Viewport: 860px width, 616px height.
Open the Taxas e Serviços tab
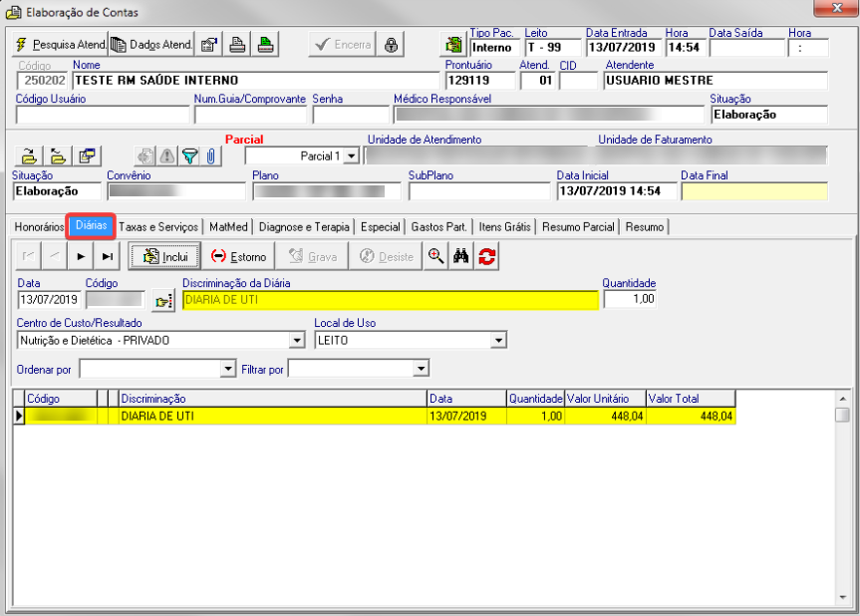(x=158, y=227)
